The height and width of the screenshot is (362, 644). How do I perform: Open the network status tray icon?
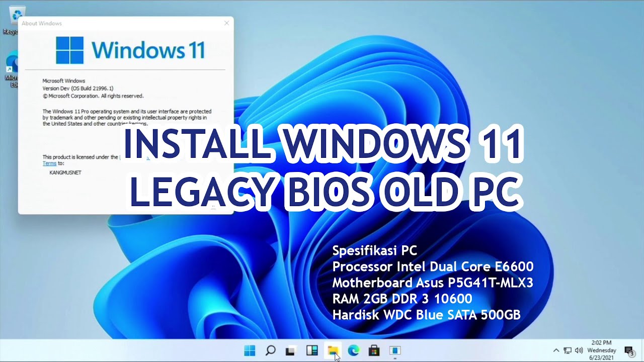coord(568,350)
